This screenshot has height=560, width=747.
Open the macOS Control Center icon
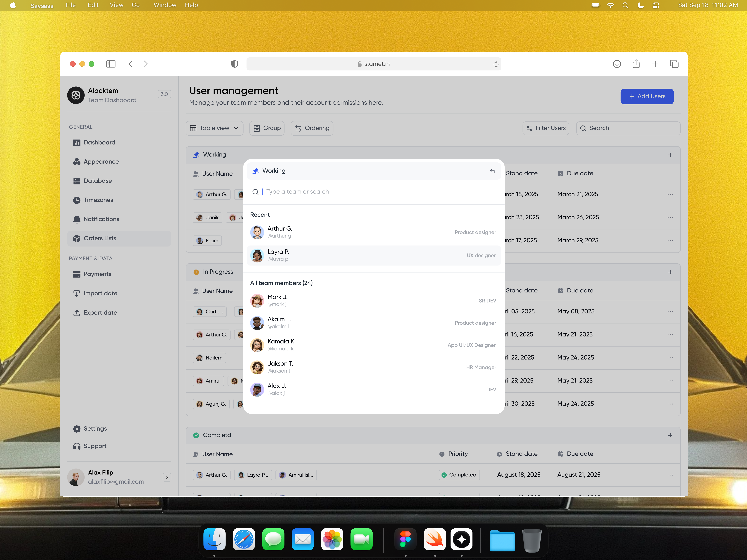coord(655,5)
